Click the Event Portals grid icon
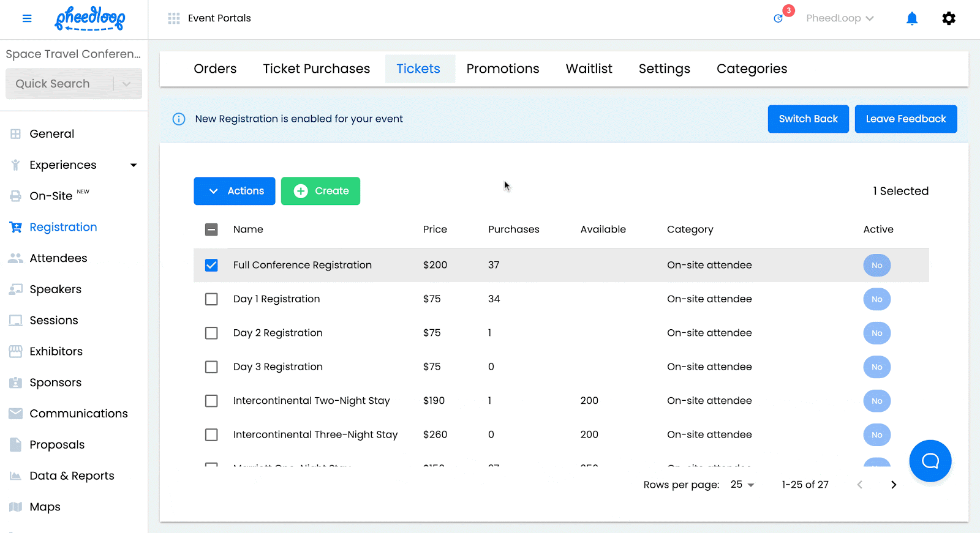 tap(174, 18)
